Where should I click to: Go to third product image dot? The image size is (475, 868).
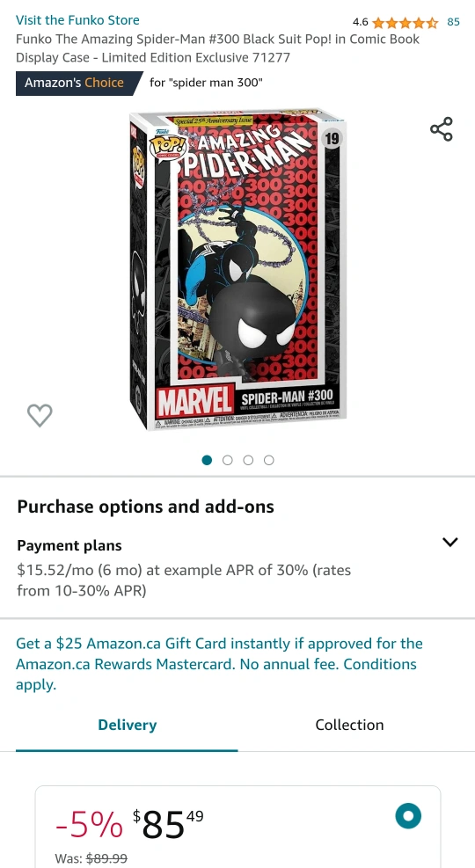(248, 460)
